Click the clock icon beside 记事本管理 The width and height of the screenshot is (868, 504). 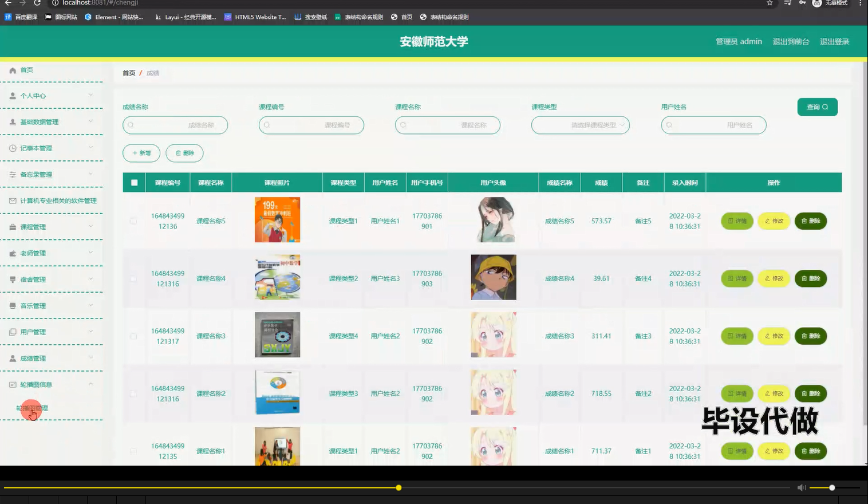click(13, 148)
